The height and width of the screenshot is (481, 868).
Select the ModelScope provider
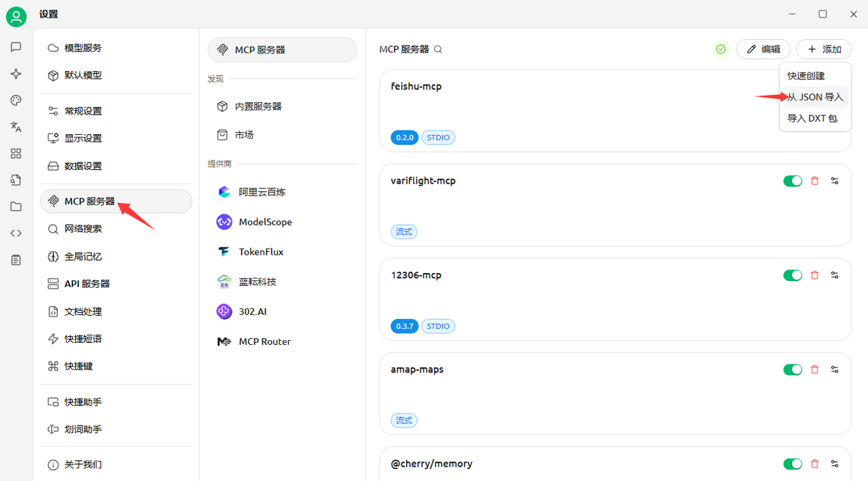[282, 222]
